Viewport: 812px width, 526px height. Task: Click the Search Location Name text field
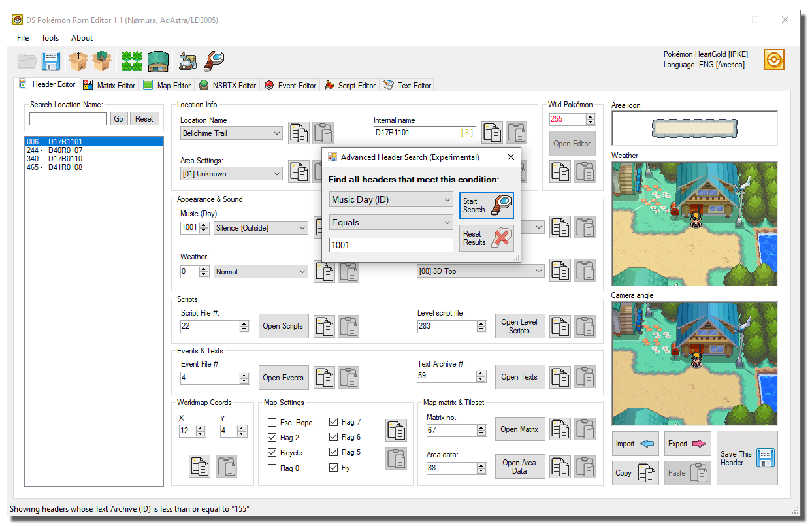coord(68,119)
